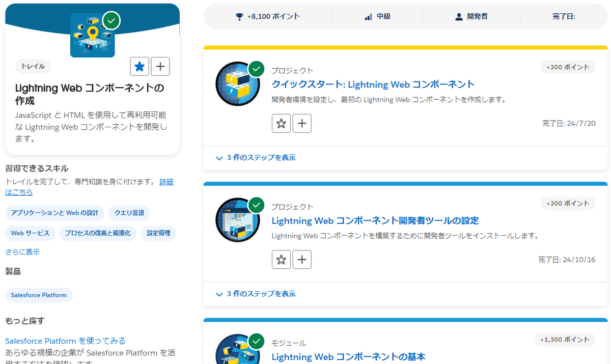Viewport: 611px width, 364px height.
Task: Click the 完了日: label in summary bar
Action: (x=564, y=17)
